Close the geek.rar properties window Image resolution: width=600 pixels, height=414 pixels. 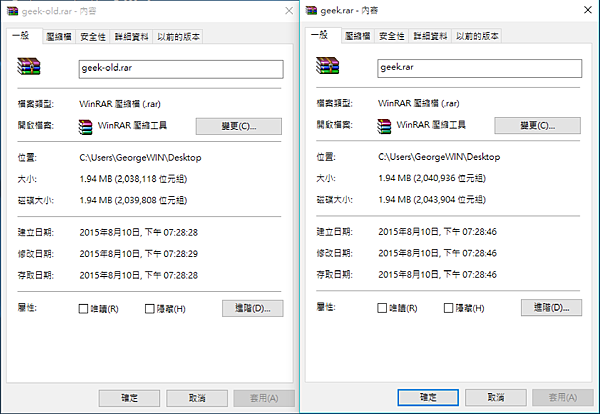click(588, 10)
